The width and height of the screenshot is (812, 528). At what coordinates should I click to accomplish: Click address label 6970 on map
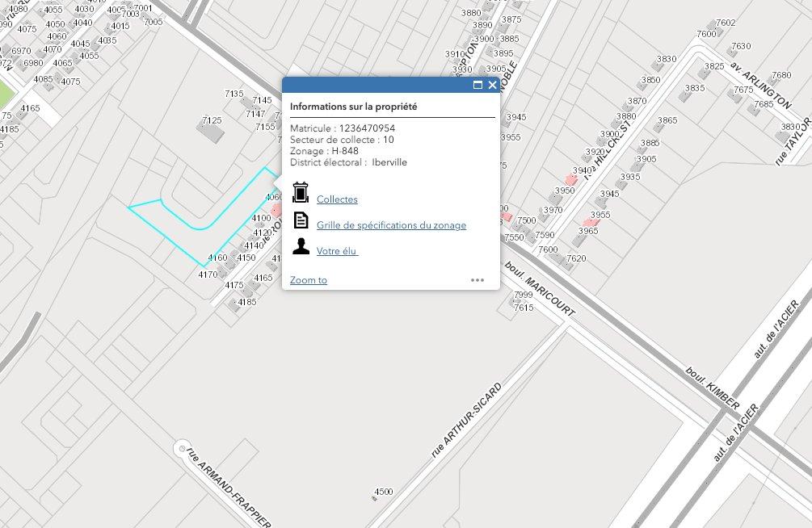21,51
